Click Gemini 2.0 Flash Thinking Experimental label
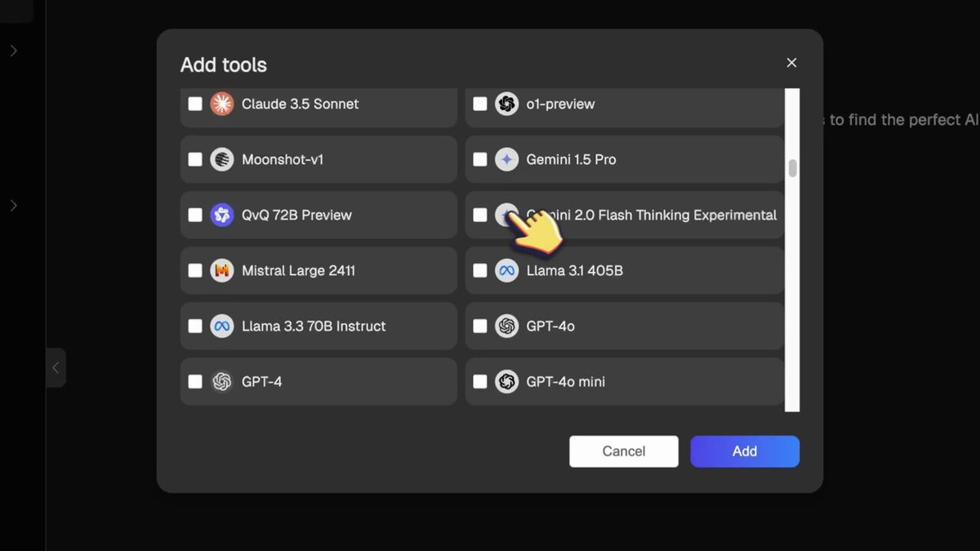The image size is (980, 551). pyautogui.click(x=652, y=215)
